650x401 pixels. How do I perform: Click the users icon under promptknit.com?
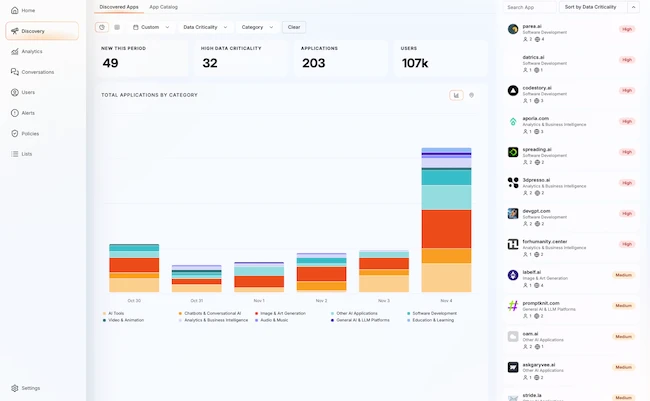(x=525, y=316)
